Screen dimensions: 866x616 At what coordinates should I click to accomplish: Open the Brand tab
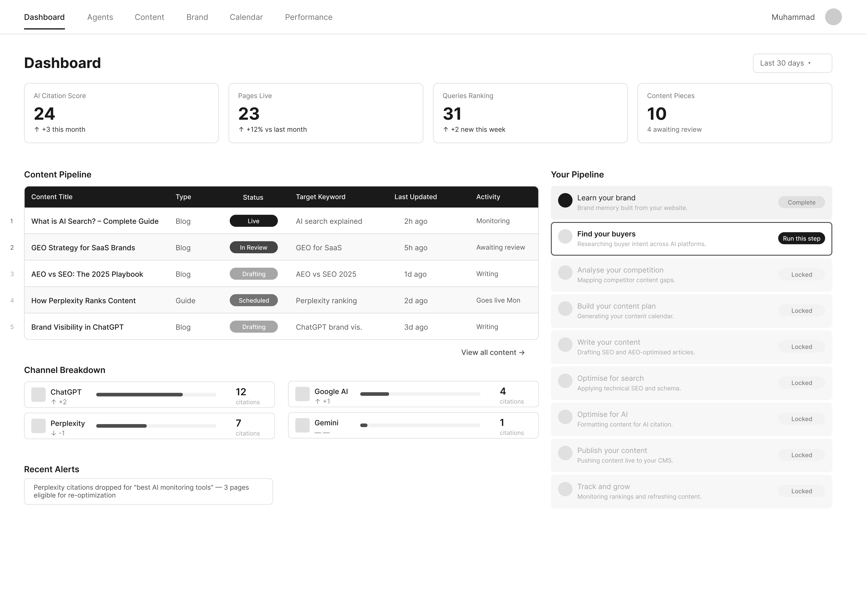[x=197, y=17]
